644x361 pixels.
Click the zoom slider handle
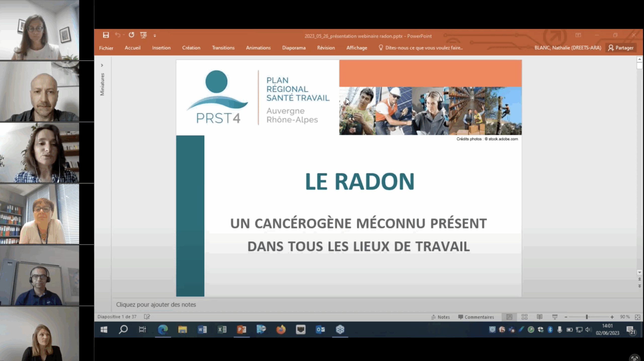tap(587, 317)
